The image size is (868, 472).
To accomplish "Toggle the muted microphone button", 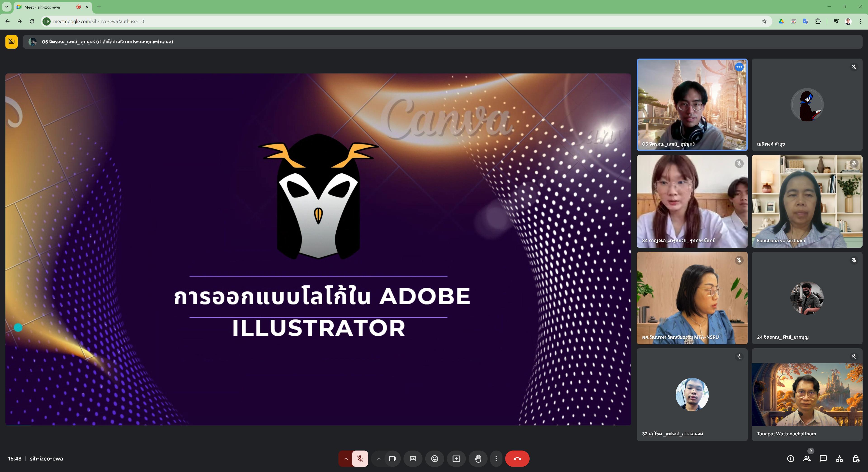I will point(360,458).
